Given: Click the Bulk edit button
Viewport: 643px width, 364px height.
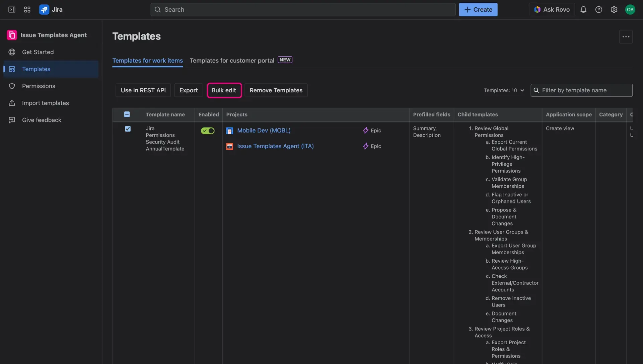Looking at the screenshot, I should click(x=224, y=90).
